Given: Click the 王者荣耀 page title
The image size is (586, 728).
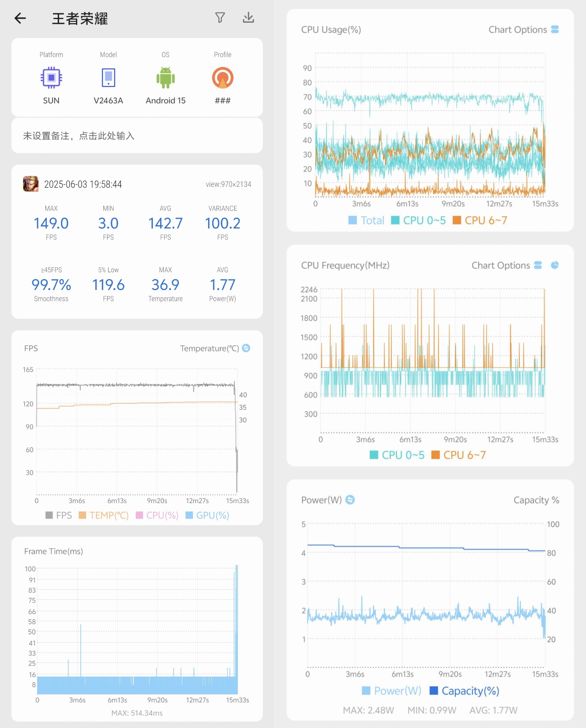Looking at the screenshot, I should pos(80,19).
